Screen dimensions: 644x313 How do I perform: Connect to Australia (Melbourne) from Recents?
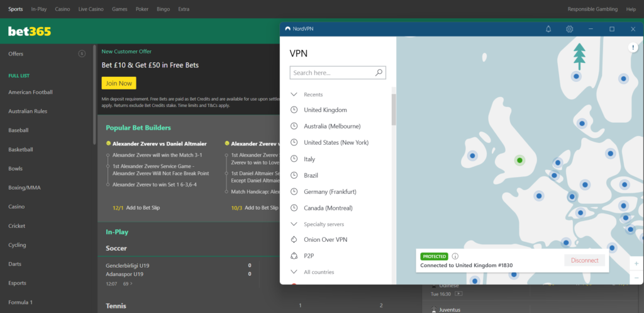click(332, 126)
